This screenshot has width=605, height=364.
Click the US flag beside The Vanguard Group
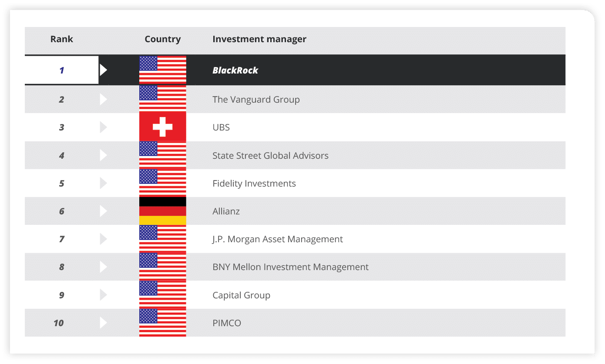coord(162,98)
